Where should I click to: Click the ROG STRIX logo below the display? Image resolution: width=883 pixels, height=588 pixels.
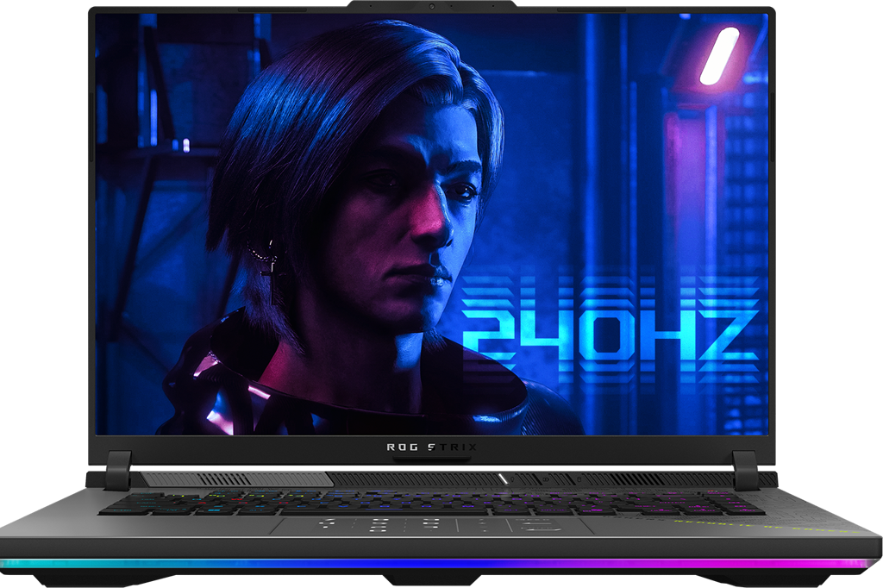(431, 447)
